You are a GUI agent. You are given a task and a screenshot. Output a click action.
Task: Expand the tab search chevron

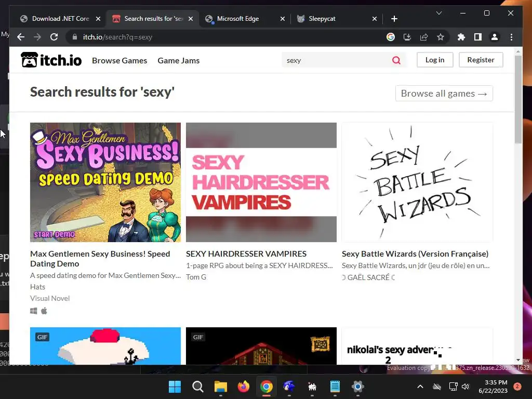click(x=438, y=13)
